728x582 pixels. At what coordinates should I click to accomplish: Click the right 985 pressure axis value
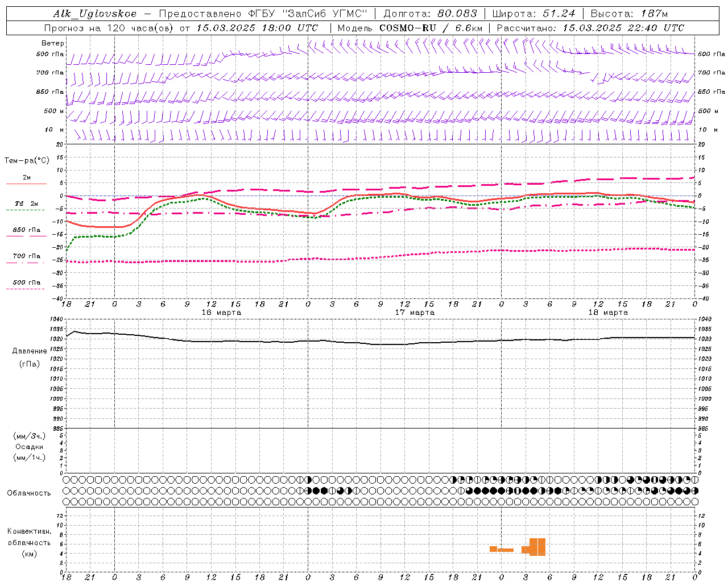pyautogui.click(x=704, y=429)
